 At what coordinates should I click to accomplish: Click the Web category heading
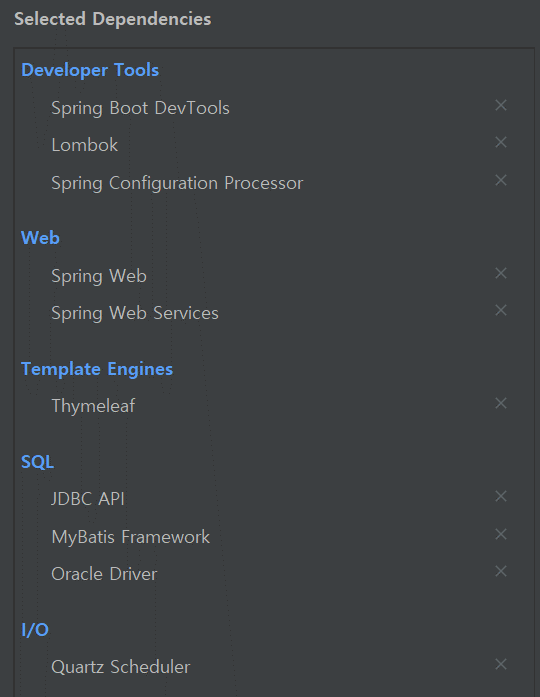40,238
